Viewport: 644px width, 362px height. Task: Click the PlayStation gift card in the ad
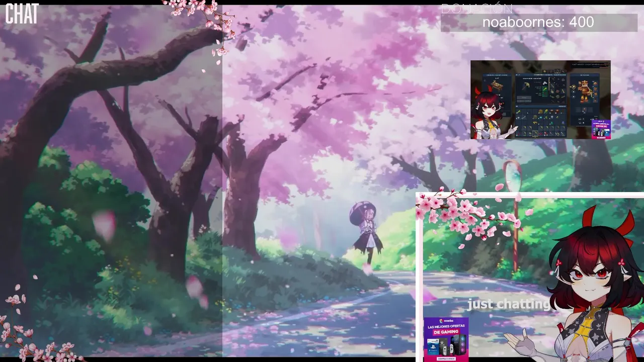point(433,347)
